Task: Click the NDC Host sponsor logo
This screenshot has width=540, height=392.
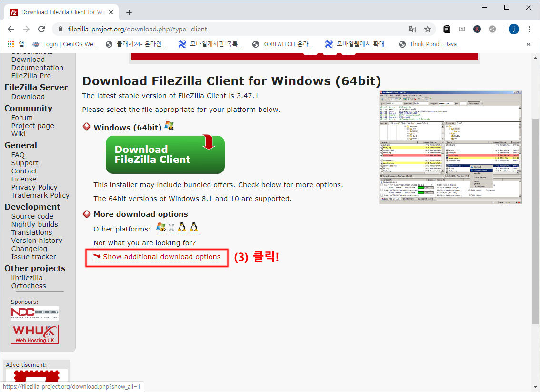Action: (35, 313)
